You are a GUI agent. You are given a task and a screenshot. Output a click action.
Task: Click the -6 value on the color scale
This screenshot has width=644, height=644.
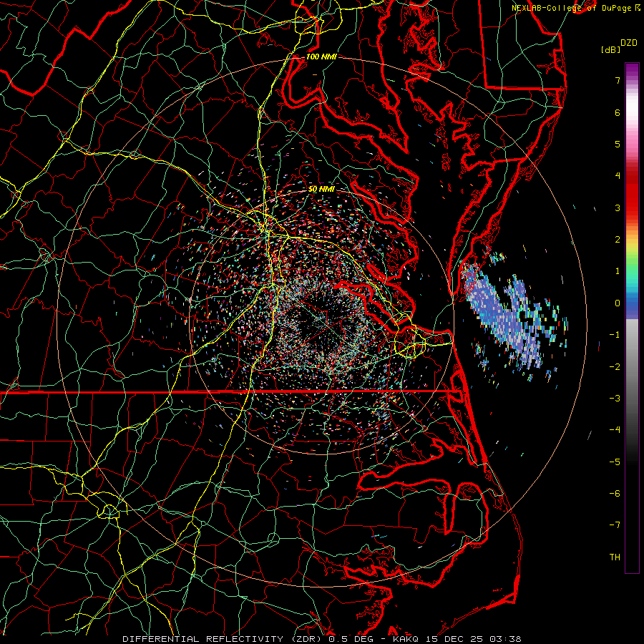coord(615,493)
